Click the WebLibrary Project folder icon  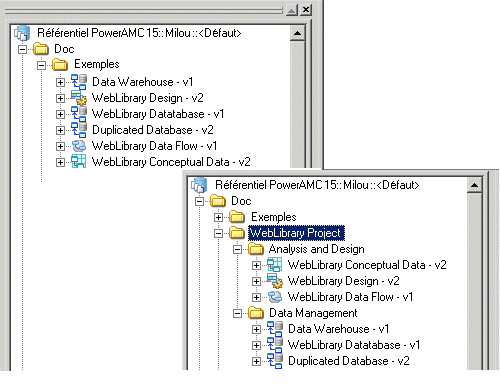(x=237, y=233)
